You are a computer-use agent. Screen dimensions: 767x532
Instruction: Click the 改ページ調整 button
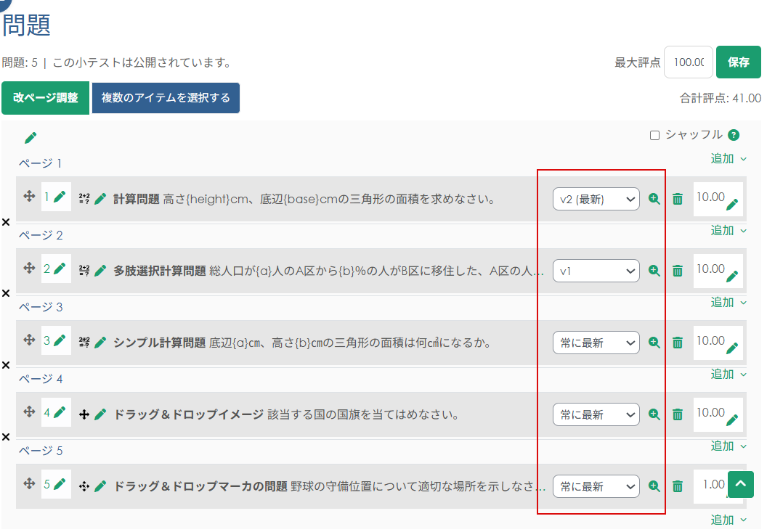click(x=45, y=98)
